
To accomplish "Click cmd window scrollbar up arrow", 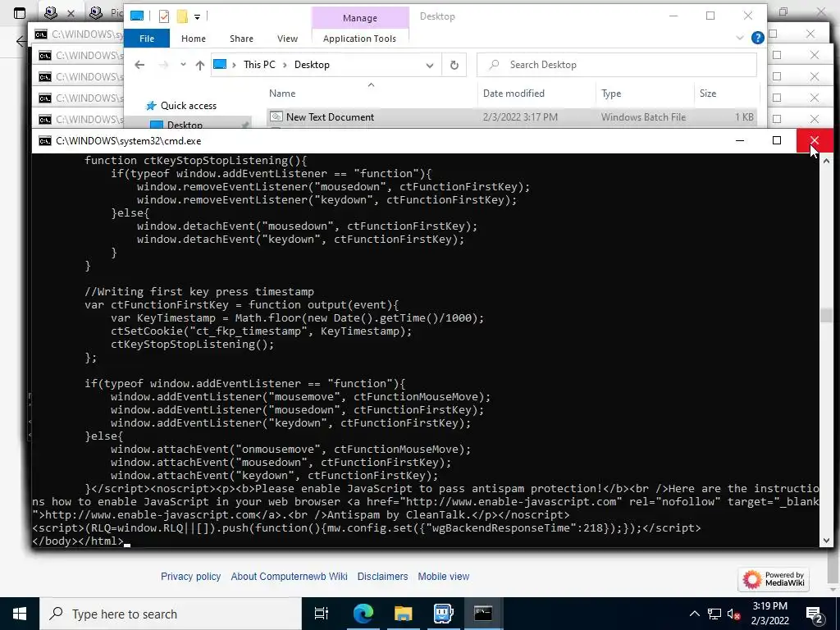I will coord(826,161).
